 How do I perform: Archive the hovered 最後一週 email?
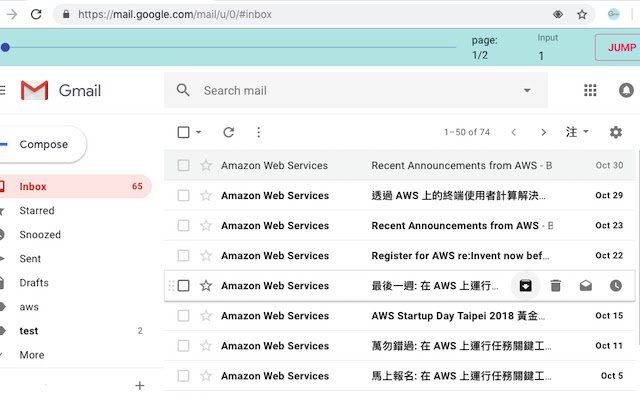tap(526, 286)
